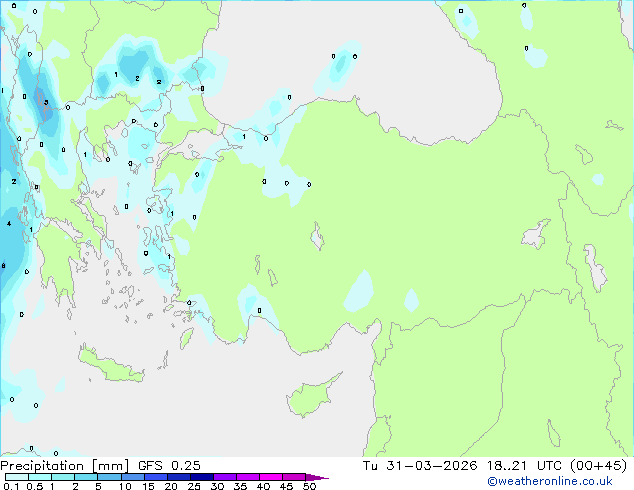634x490 pixels.
Task: Click the 30 mm legend swatch
Action: 224,477
